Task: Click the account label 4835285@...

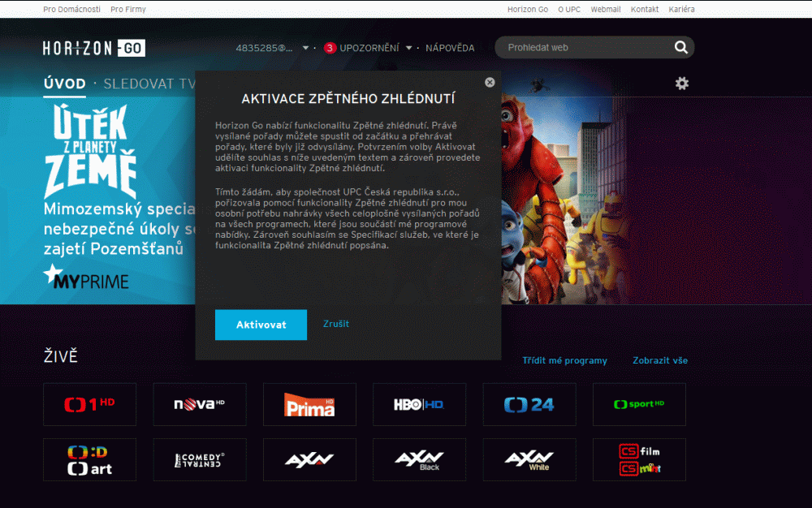Action: tap(264, 48)
